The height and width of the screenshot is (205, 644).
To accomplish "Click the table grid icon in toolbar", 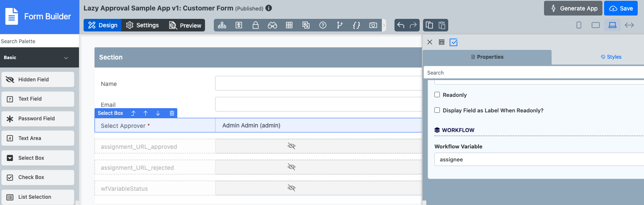I will click(289, 25).
